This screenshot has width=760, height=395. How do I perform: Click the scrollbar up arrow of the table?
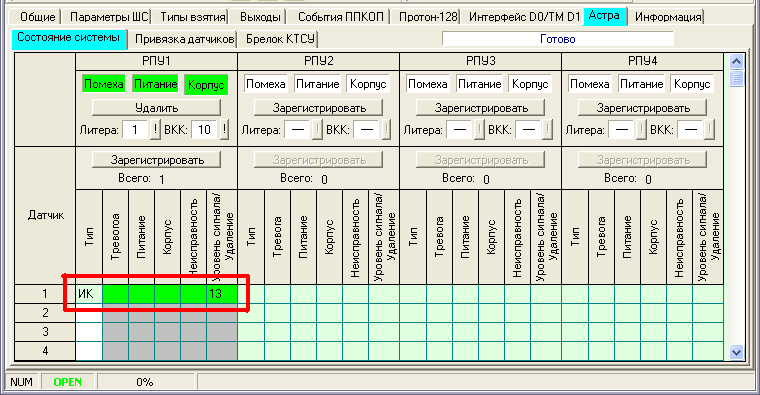[736, 62]
